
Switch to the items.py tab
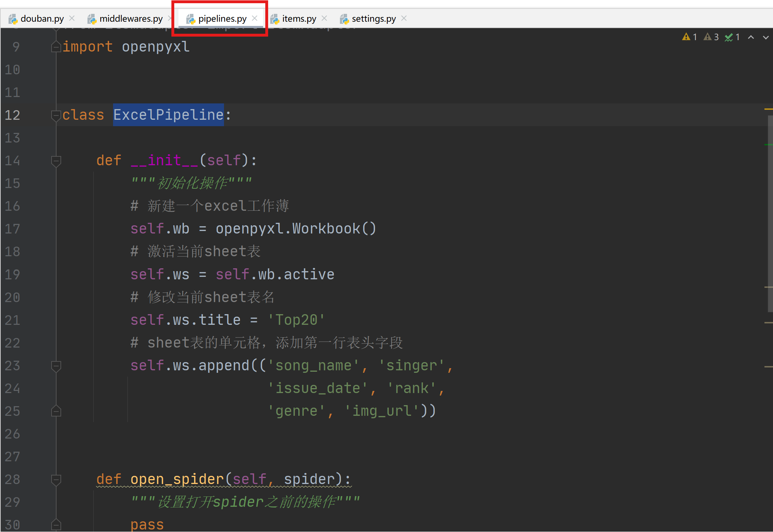(x=299, y=18)
